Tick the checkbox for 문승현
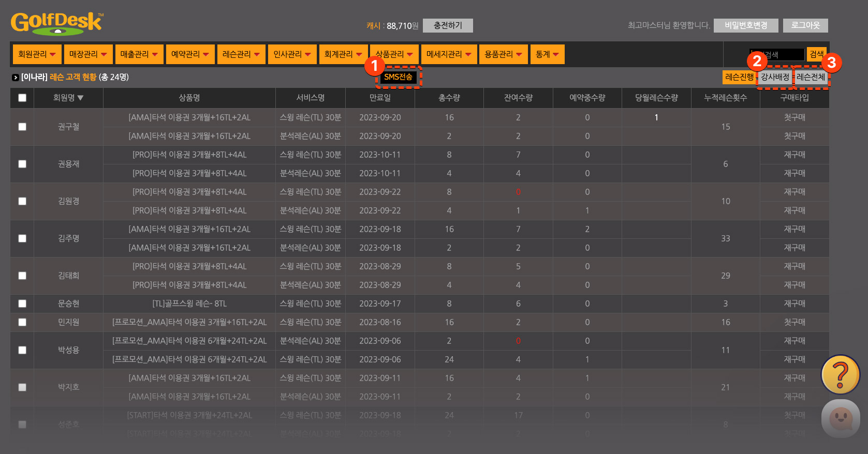The height and width of the screenshot is (454, 868). 22,304
